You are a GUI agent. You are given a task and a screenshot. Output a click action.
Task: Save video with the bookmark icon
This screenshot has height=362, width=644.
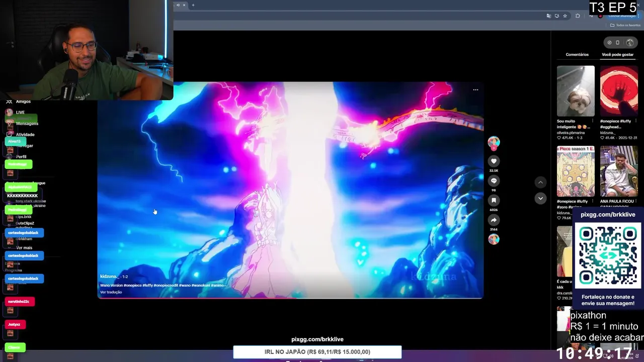click(494, 200)
